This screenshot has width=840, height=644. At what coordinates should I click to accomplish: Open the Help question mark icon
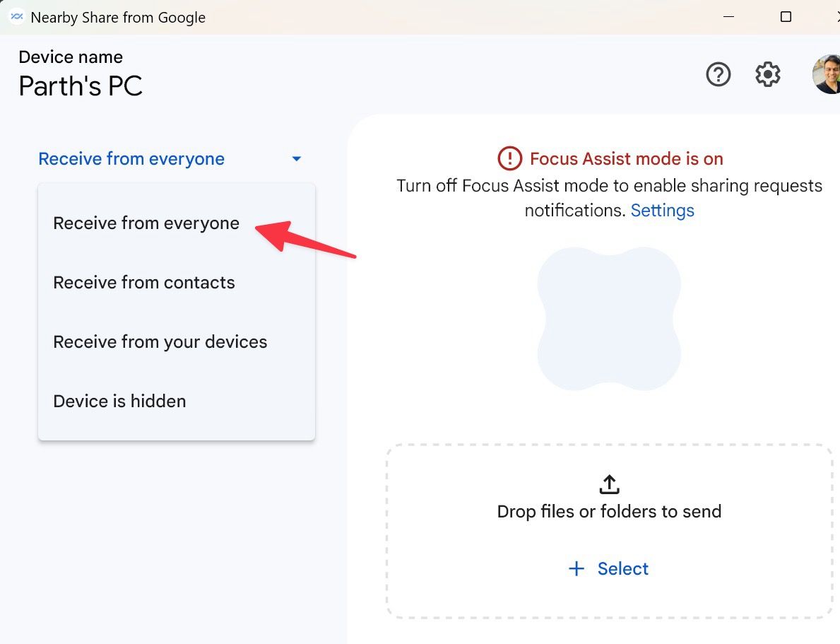click(x=718, y=74)
